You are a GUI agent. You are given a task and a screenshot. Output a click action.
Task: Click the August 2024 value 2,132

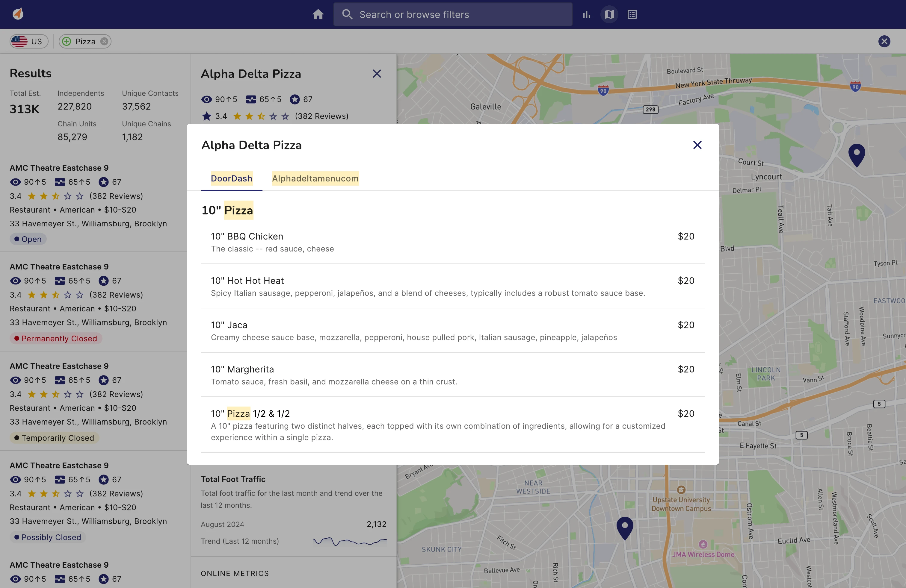click(377, 524)
